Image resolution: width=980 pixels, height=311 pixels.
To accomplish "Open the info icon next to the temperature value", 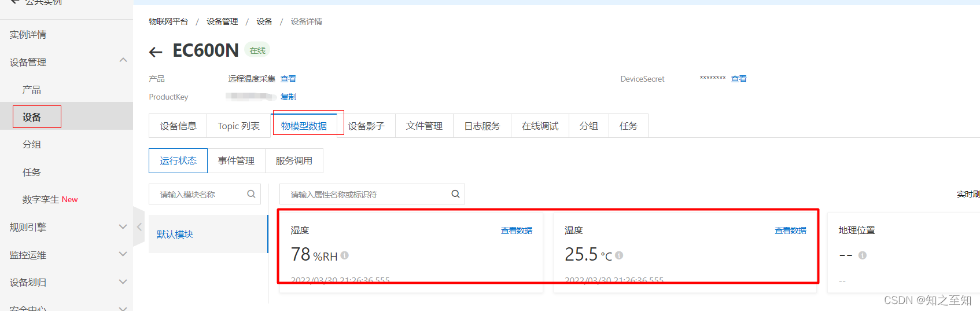I will point(619,255).
